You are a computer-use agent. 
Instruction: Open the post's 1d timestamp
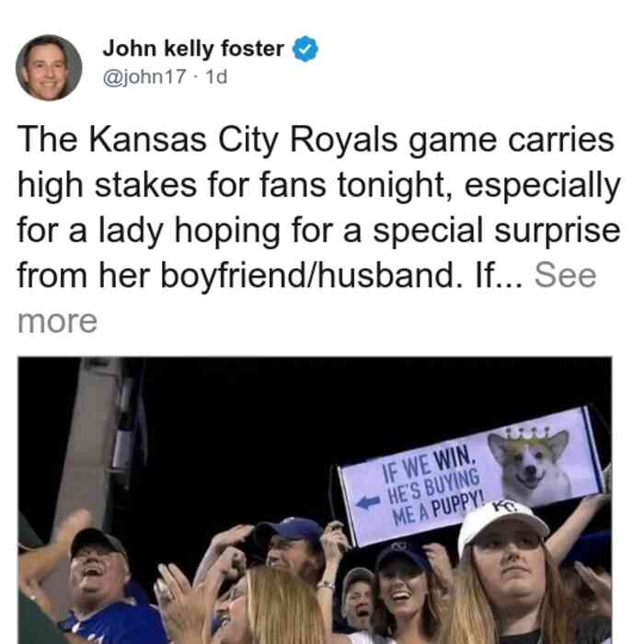point(216,76)
